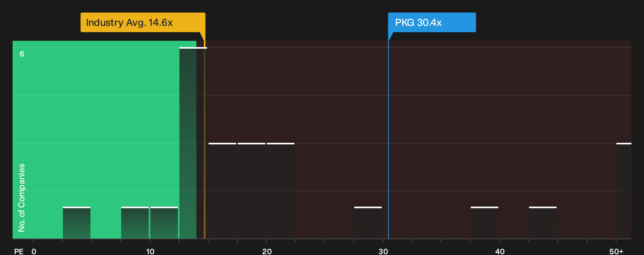
Task: Select the tallest histogram bar with 6 companies
Action: (193, 143)
